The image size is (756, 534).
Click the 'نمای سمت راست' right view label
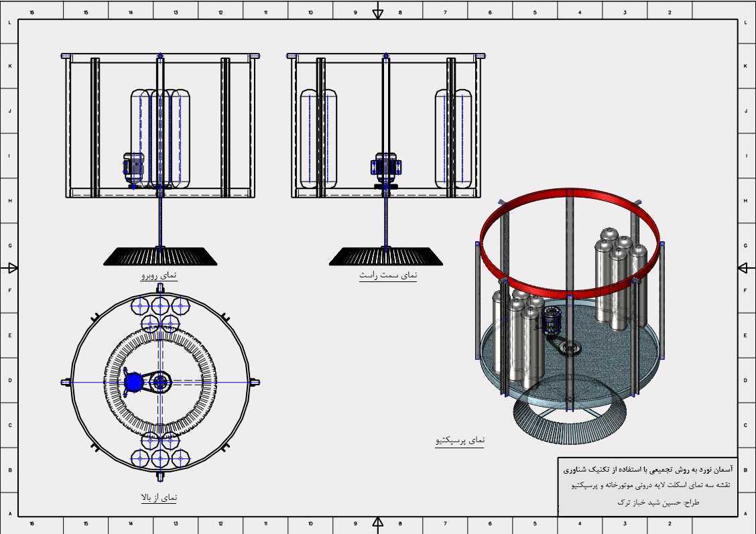[x=388, y=275]
